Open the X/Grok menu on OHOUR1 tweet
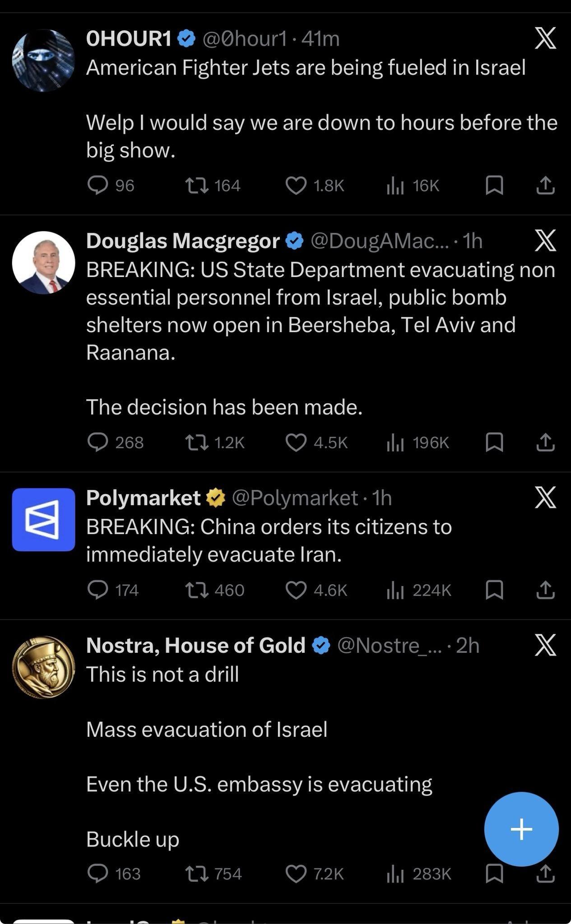This screenshot has height=924, width=571. pyautogui.click(x=545, y=38)
